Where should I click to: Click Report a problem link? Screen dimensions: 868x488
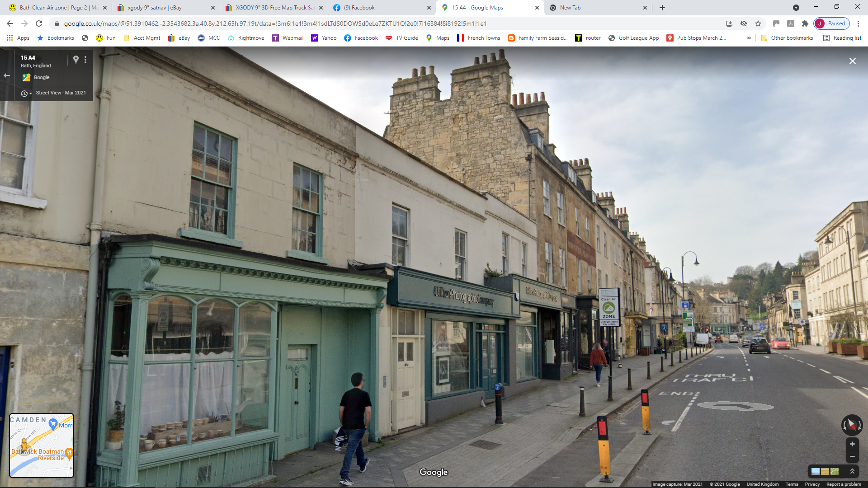[x=844, y=484]
